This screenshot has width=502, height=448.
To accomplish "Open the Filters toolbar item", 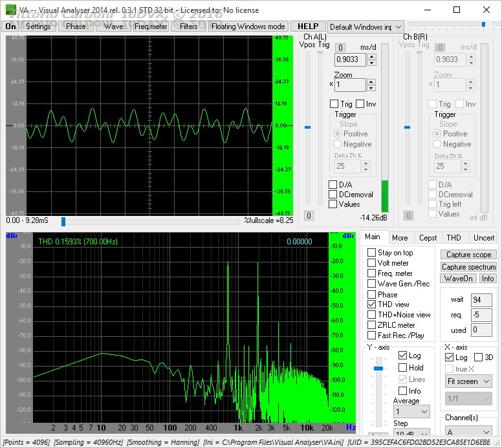I will (x=188, y=27).
